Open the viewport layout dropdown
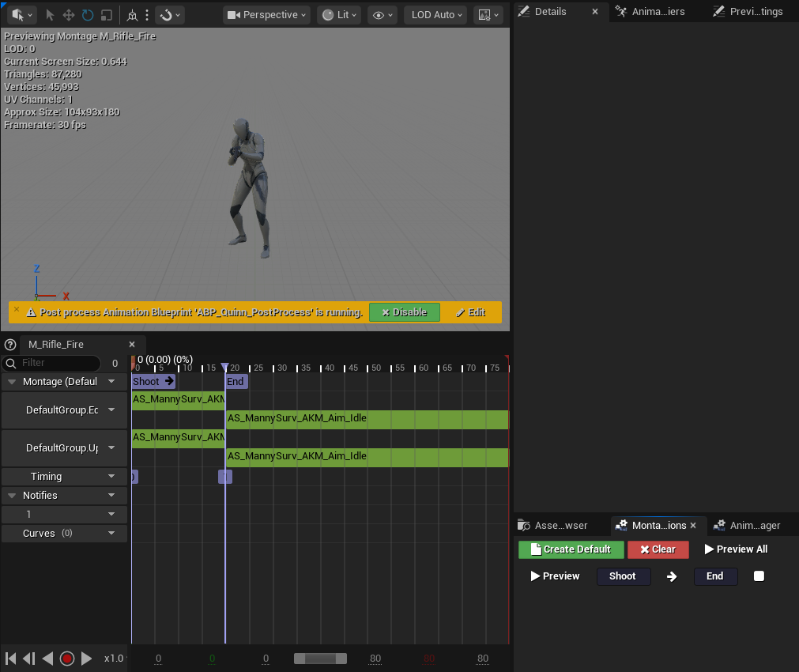 [488, 15]
